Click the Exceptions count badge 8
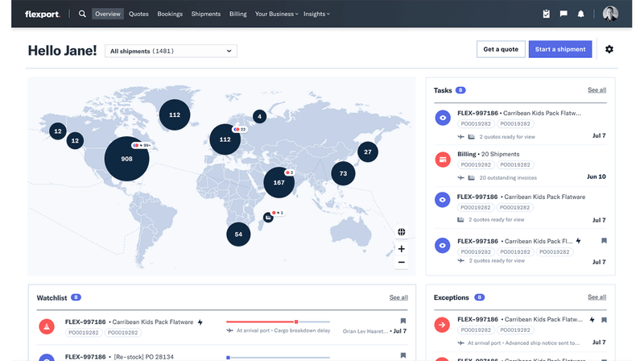Screen dimensions: 644x361 479,297
